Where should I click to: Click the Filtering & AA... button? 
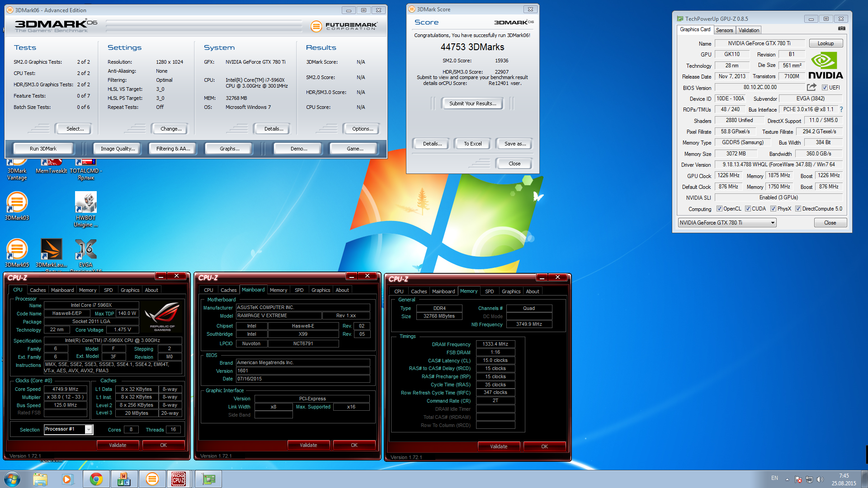173,149
